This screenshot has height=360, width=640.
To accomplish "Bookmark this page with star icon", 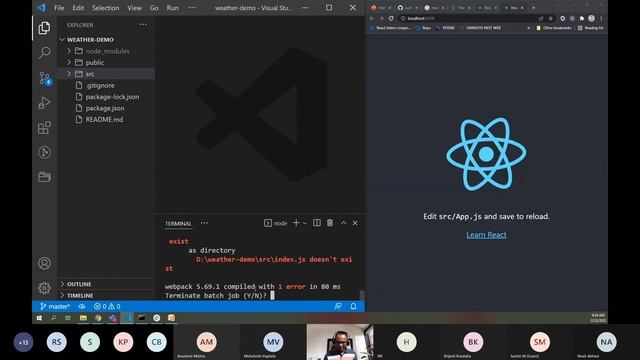I will point(550,18).
